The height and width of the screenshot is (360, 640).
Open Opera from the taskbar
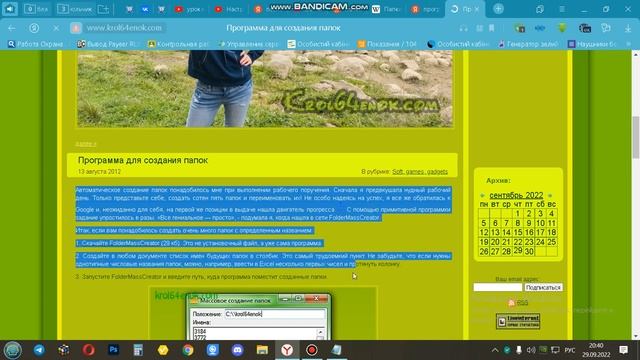tap(89, 350)
